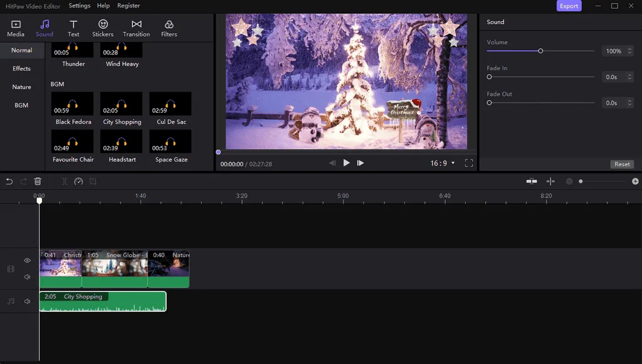
Task: Step forward to the next frame
Action: coord(360,163)
